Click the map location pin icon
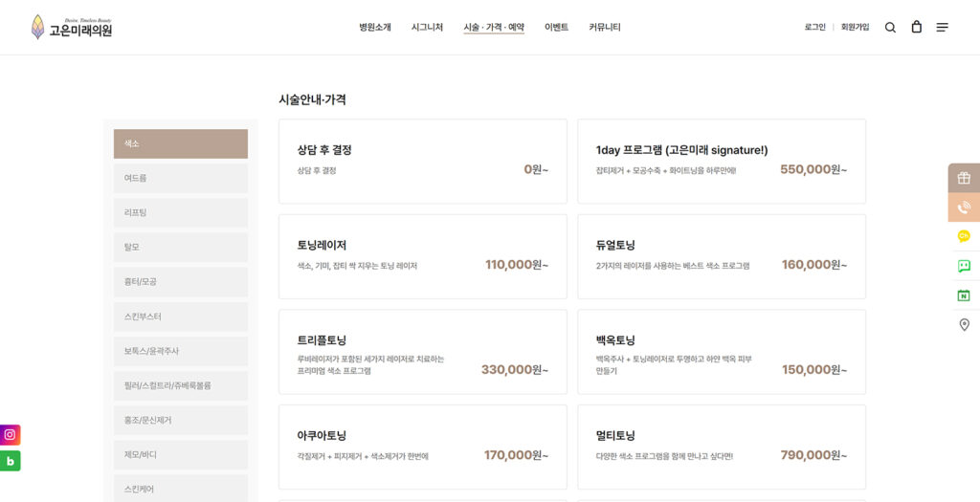The image size is (980, 502). coord(964,325)
